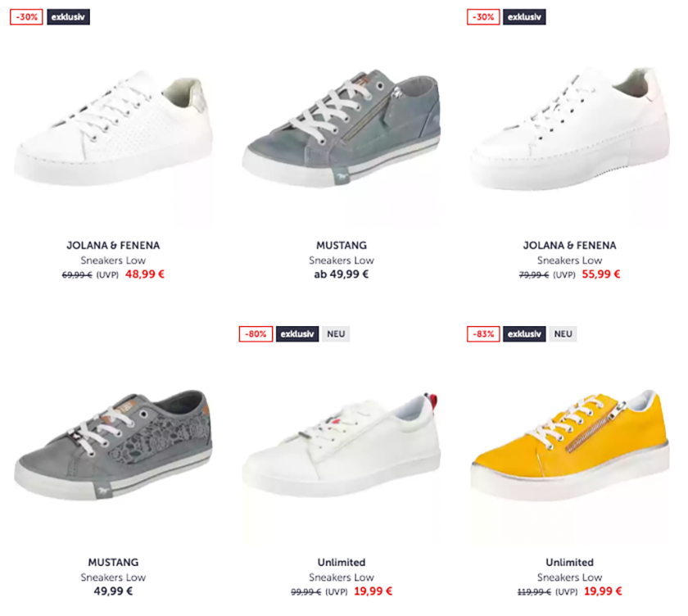Viewport: 688px width, 616px height.
Task: Click the 55,99 € sale price
Action: pos(600,274)
